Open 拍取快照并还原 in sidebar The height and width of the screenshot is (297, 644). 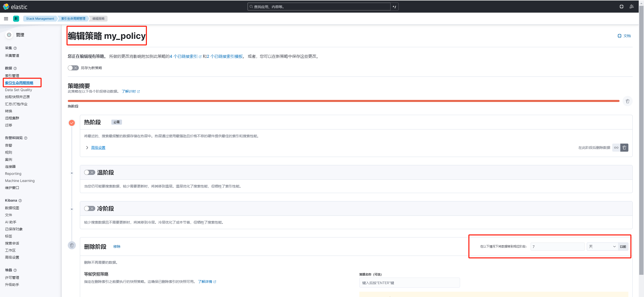17,97
